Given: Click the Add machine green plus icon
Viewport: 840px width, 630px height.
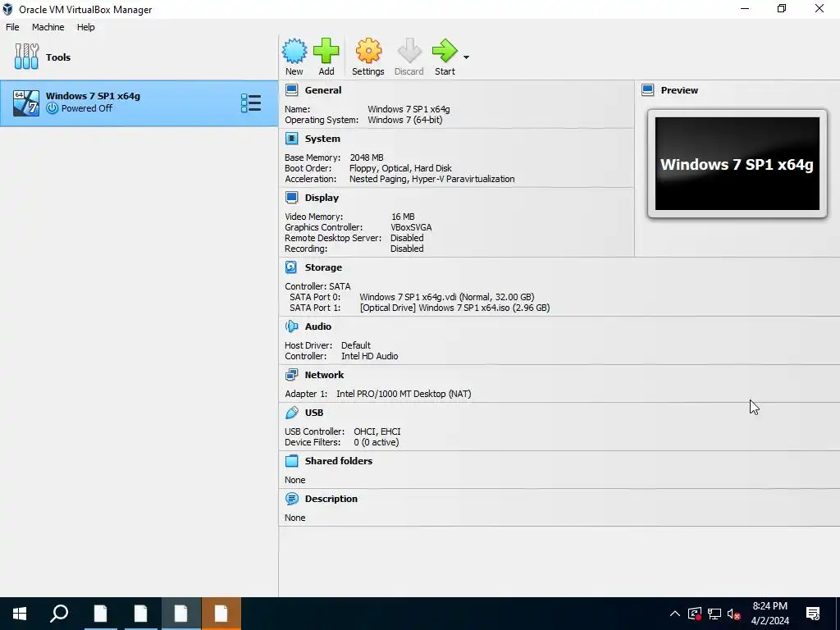Looking at the screenshot, I should [x=326, y=52].
